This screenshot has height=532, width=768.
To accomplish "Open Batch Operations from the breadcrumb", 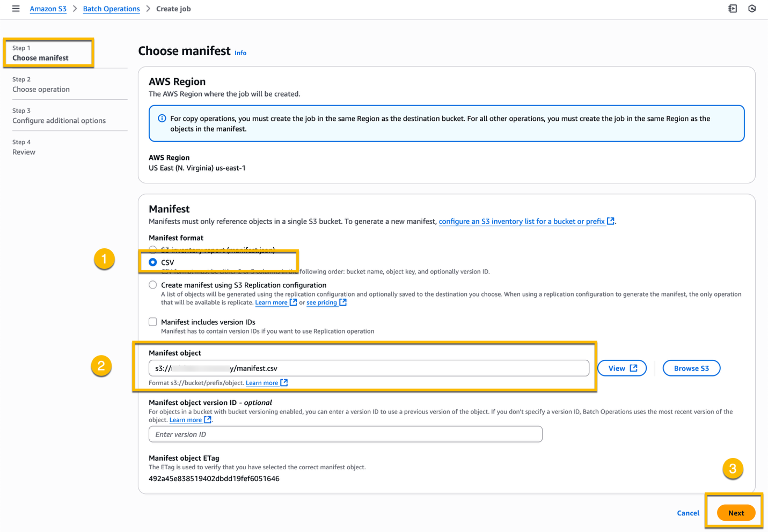I will (x=111, y=9).
